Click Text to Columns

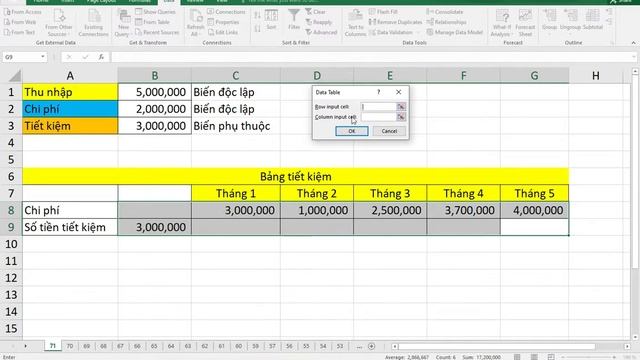click(x=356, y=23)
